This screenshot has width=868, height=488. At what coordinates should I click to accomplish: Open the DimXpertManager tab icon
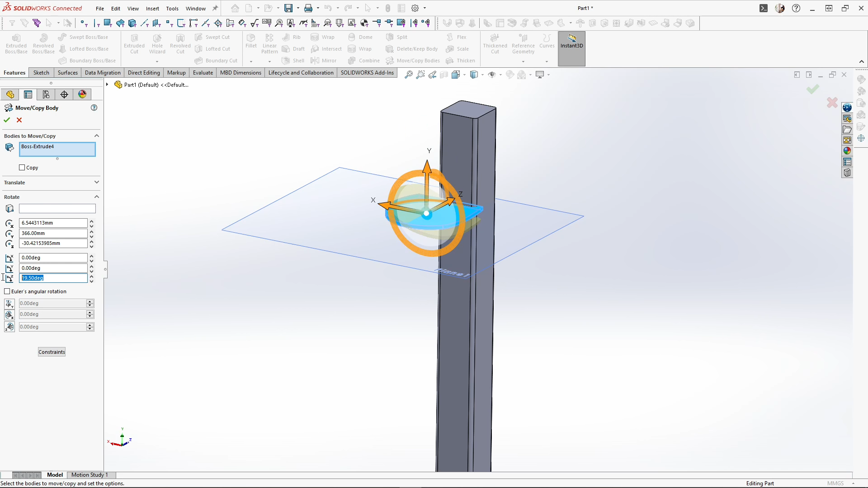[x=64, y=94]
